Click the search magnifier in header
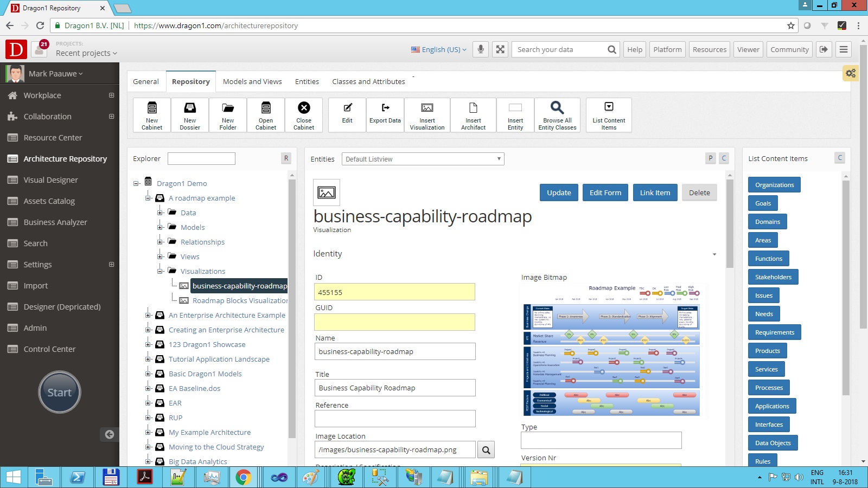 tap(611, 49)
